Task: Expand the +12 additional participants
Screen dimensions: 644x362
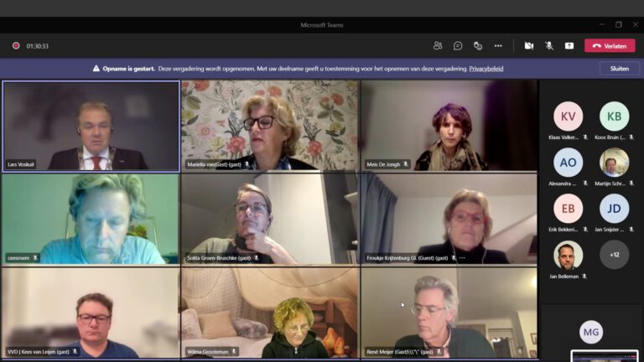Action: pos(614,254)
